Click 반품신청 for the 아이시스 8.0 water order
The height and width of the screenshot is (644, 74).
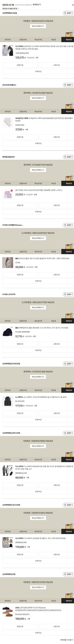pyautogui.click(x=20, y=205)
